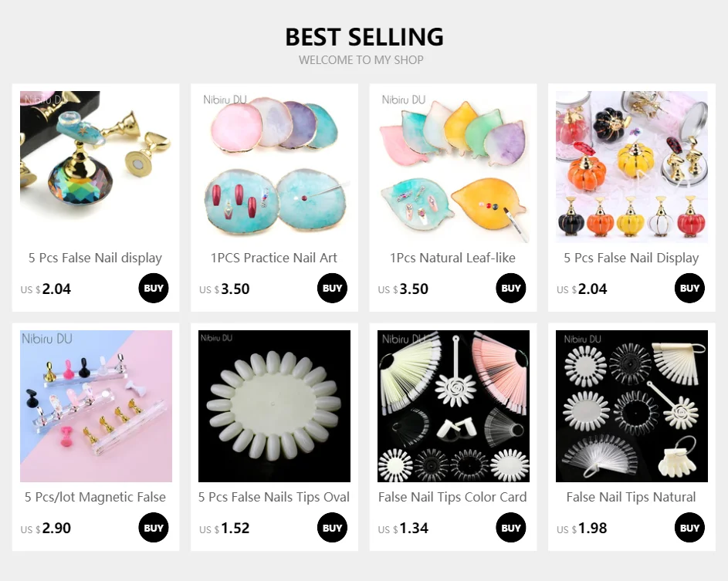Open the 1Pcs Natural Leaf-like title link

click(452, 258)
